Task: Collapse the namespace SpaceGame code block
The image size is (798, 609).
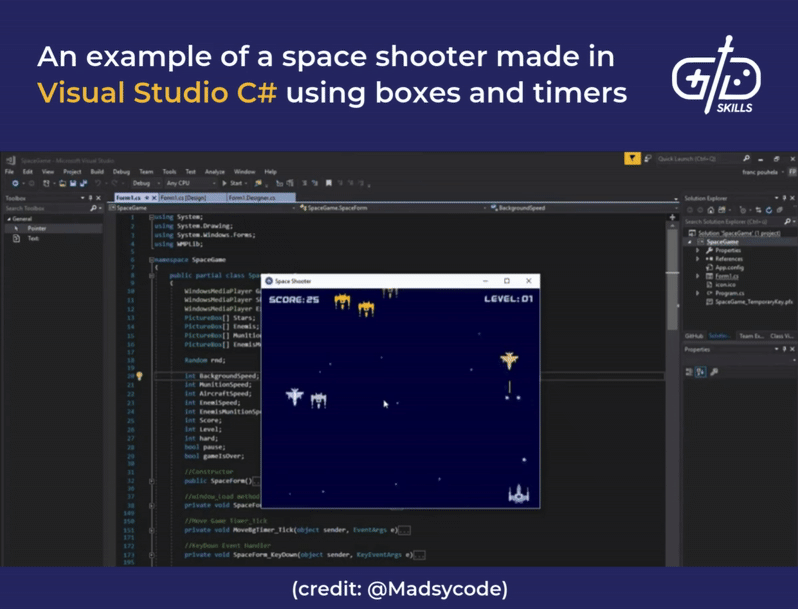Action: click(x=152, y=259)
